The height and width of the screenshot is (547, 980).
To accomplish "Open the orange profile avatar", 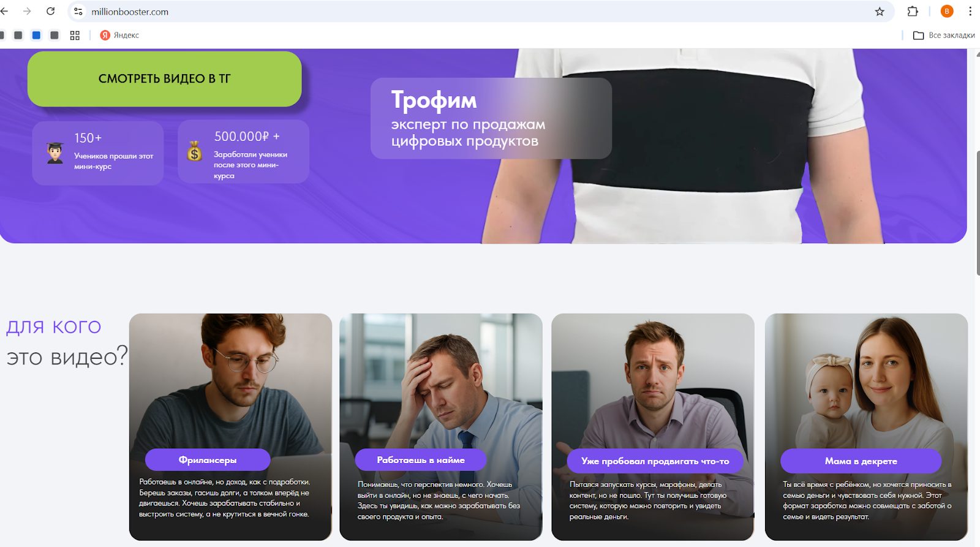I will [947, 11].
